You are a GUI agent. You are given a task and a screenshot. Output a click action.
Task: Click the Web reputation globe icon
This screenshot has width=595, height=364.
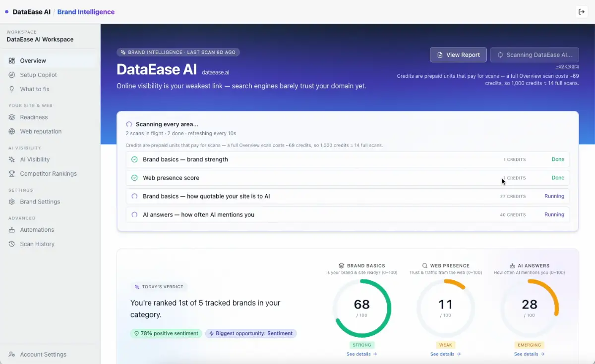(12, 132)
